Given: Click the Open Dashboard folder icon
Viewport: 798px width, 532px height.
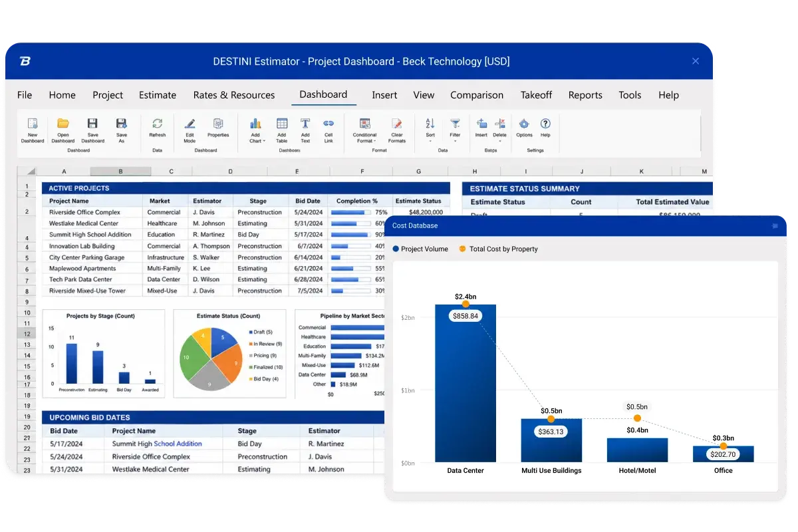Looking at the screenshot, I should (63, 123).
